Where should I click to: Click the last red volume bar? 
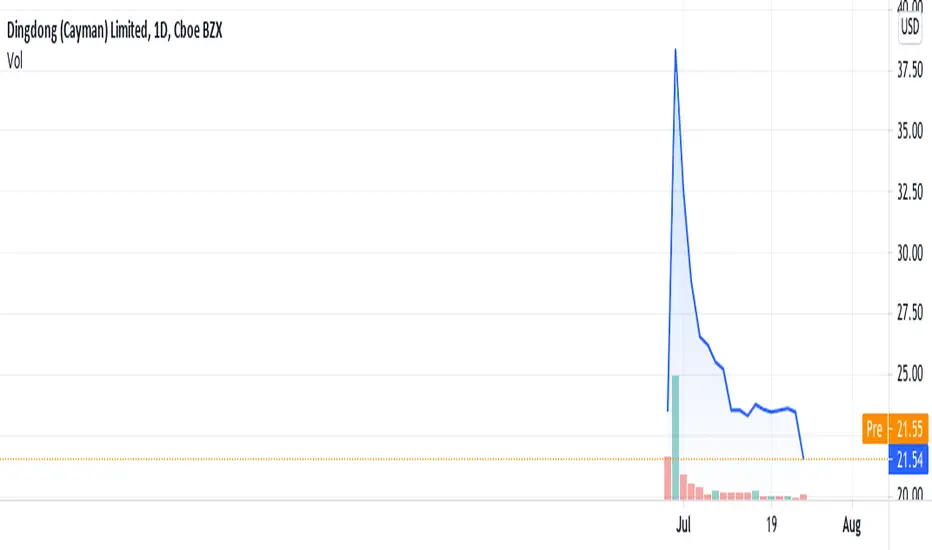click(803, 497)
